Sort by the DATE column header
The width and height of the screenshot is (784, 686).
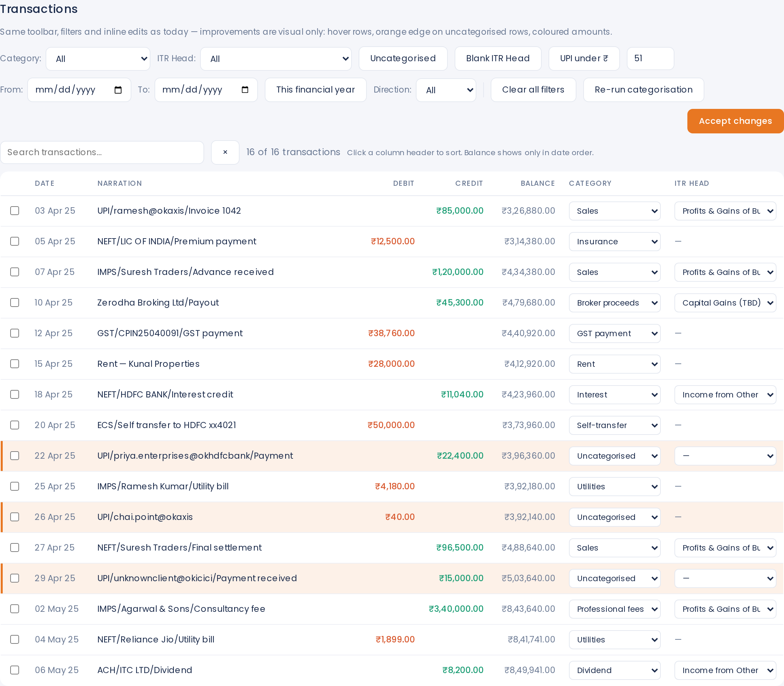[x=44, y=183]
